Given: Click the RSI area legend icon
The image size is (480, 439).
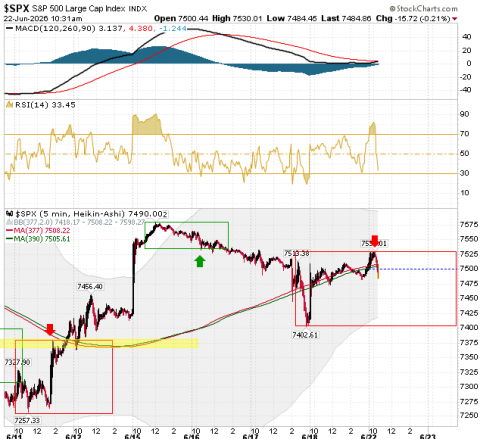Looking at the screenshot, I should [x=10, y=105].
